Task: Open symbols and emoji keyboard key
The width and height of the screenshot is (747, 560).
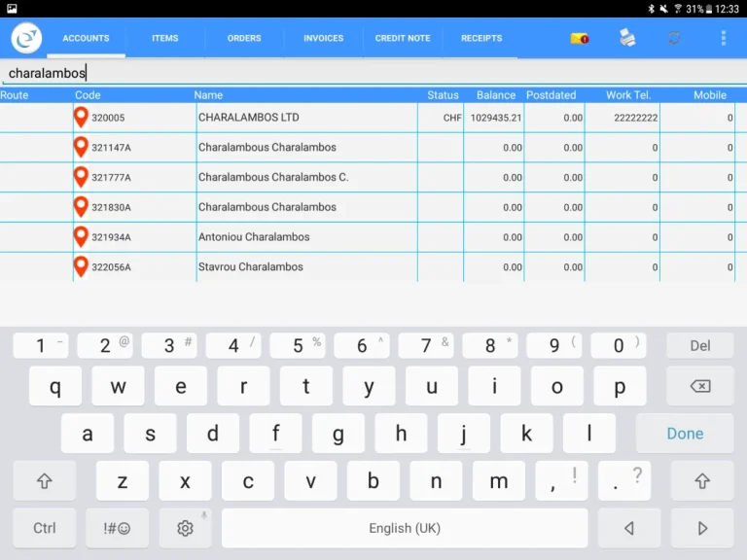Action: click(117, 528)
